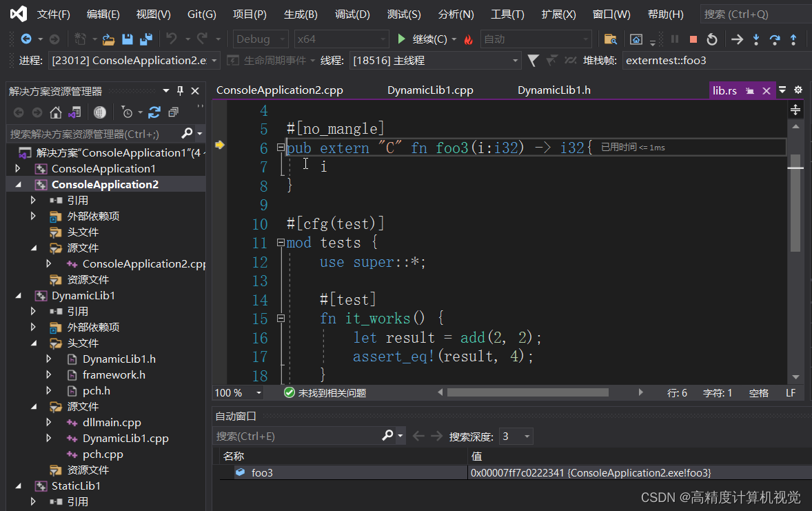Click the editor settings gear icon
Image resolution: width=812 pixels, height=511 pixels.
point(798,90)
